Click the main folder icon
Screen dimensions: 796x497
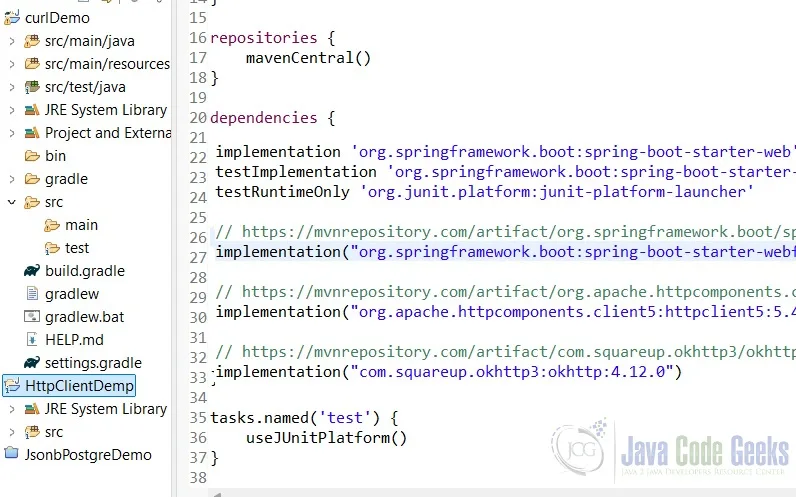pos(52,225)
